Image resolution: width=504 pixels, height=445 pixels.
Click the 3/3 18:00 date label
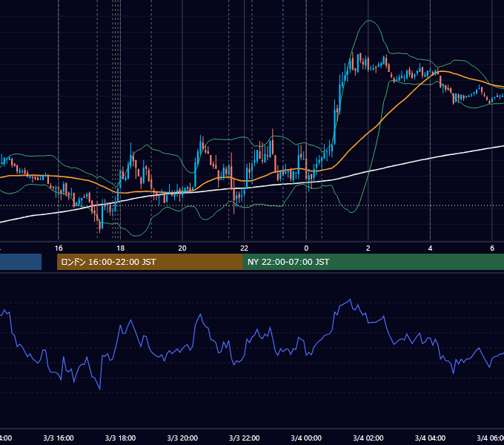pyautogui.click(x=120, y=438)
